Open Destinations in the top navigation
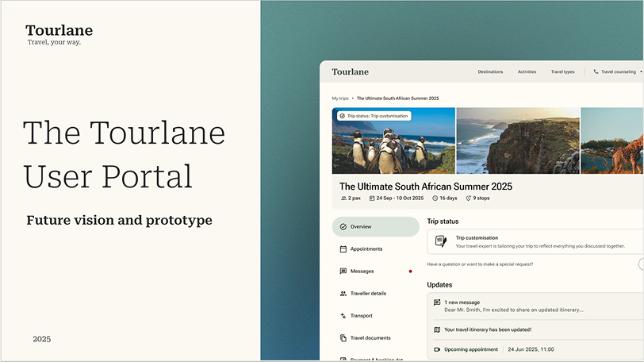Screen dimensions: 644x362 pyautogui.click(x=490, y=71)
